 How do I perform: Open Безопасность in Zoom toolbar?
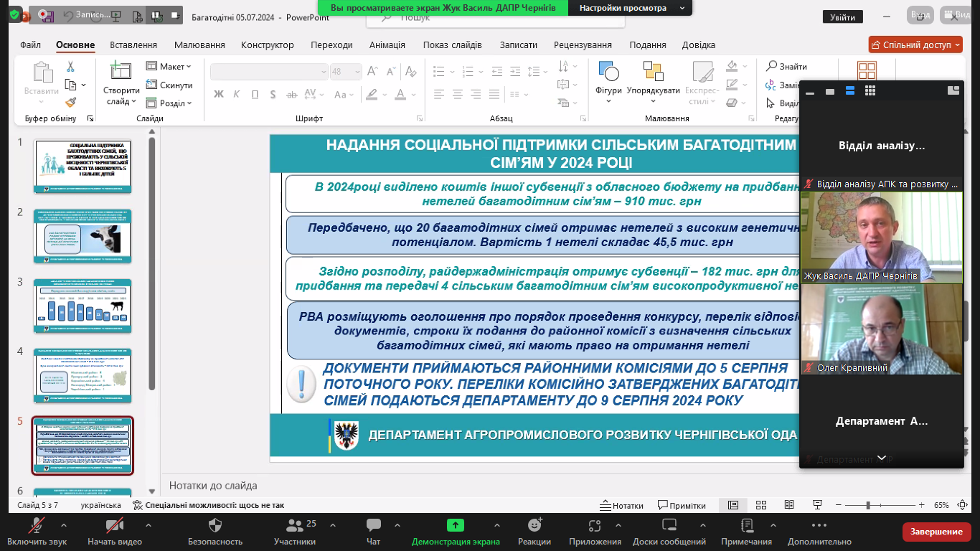tap(215, 532)
